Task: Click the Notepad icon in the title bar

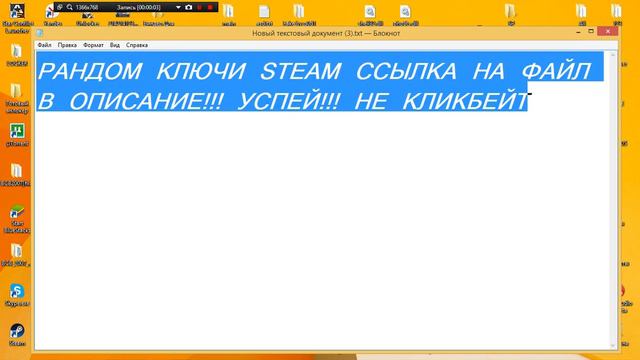Action: pyautogui.click(x=40, y=33)
